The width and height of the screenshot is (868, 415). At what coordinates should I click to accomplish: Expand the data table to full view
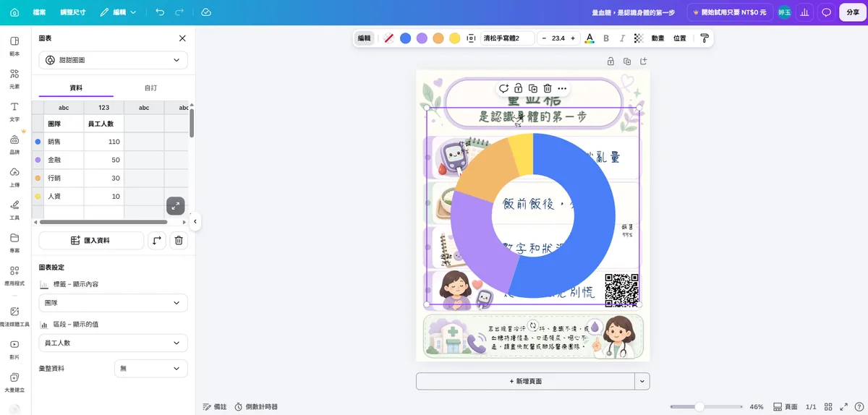coord(175,206)
